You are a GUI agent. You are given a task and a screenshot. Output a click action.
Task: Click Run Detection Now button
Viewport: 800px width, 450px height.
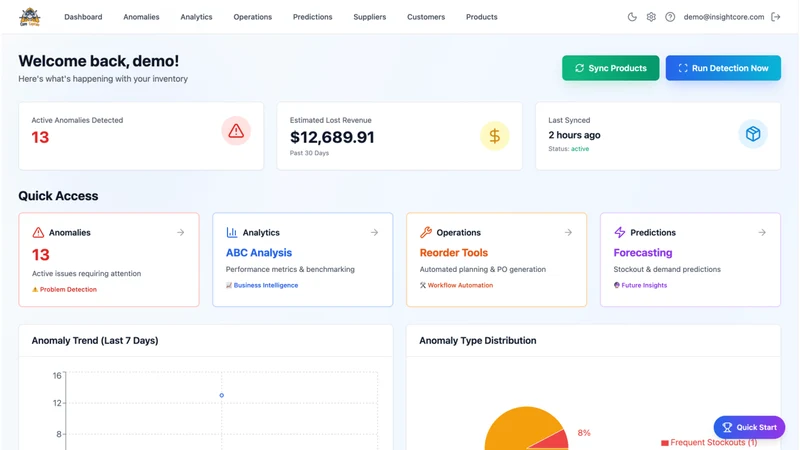(x=723, y=68)
